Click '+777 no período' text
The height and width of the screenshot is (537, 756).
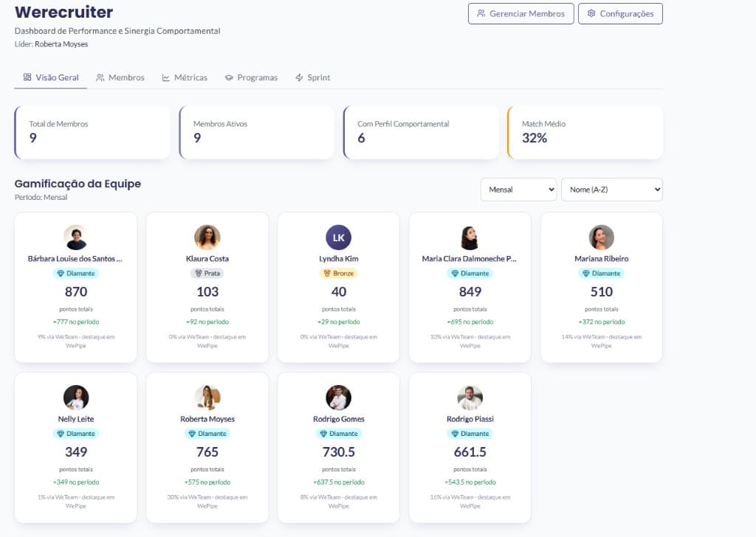click(76, 322)
